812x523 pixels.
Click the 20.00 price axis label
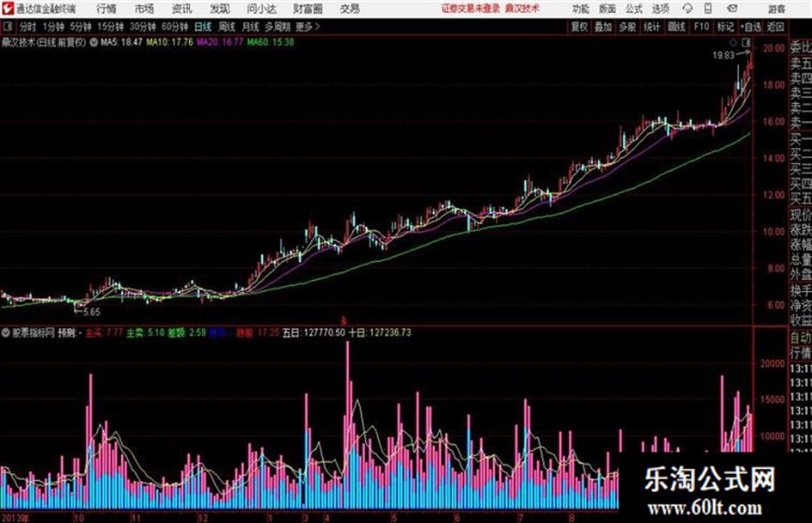[x=774, y=48]
